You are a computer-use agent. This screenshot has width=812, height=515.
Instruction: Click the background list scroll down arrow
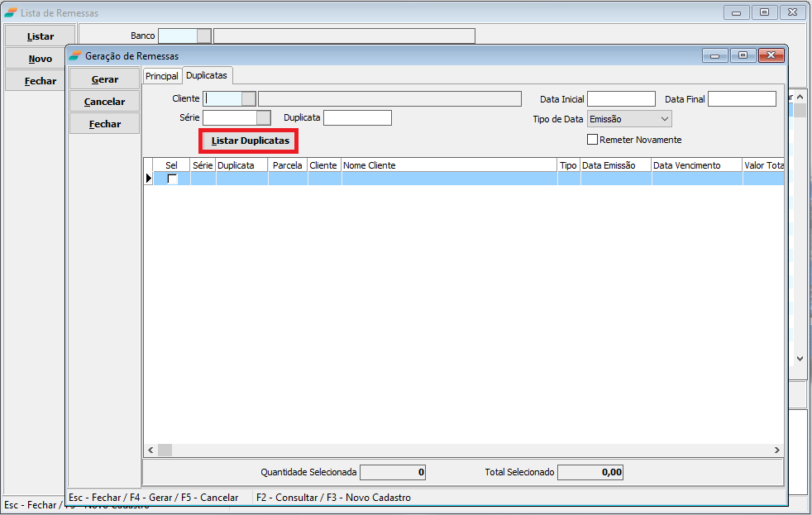point(800,359)
